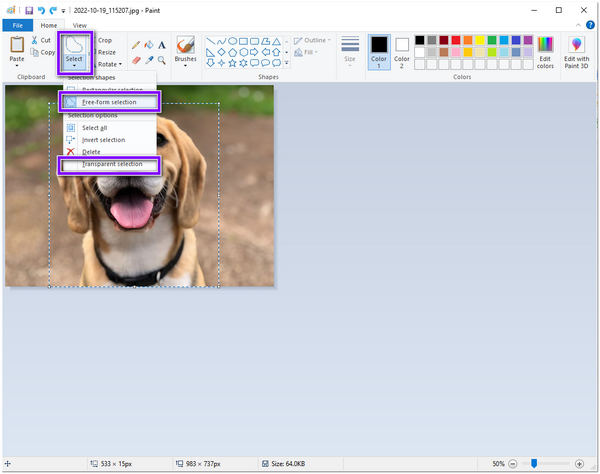Image resolution: width=600 pixels, height=474 pixels.
Task: Activate Color 1 foreground box
Action: 379,52
